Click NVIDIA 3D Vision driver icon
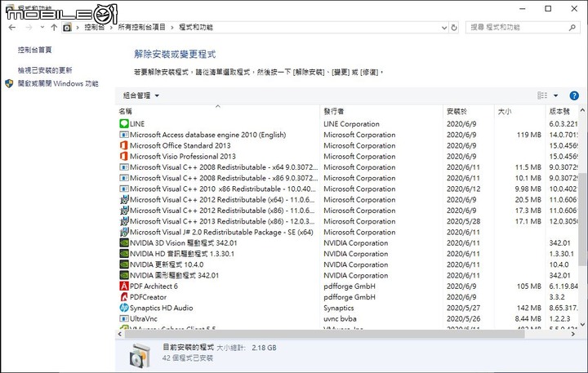 pos(124,243)
